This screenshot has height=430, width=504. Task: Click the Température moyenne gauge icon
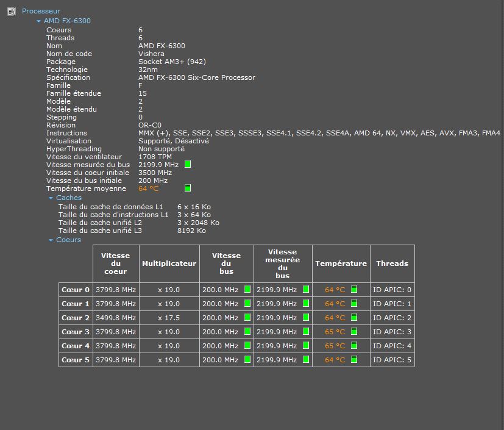point(188,188)
